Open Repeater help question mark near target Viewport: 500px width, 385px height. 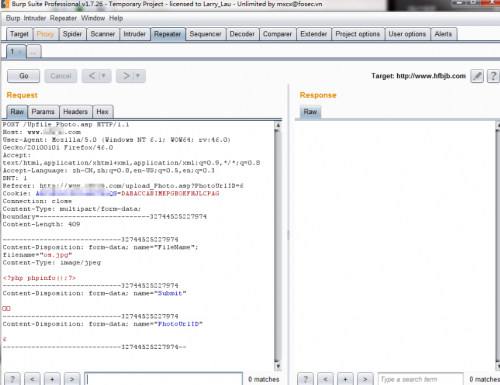pyautogui.click(x=493, y=76)
